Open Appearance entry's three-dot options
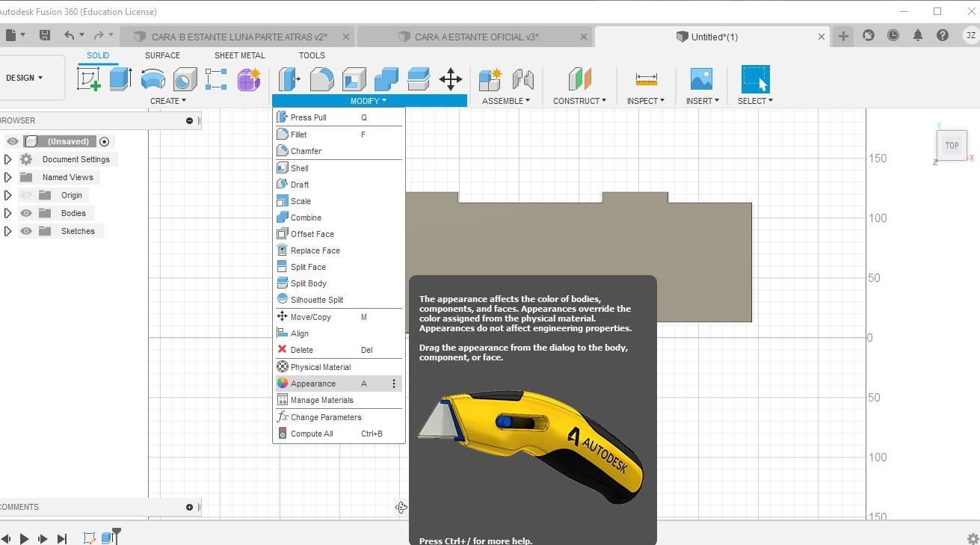This screenshot has height=545, width=980. click(x=394, y=384)
